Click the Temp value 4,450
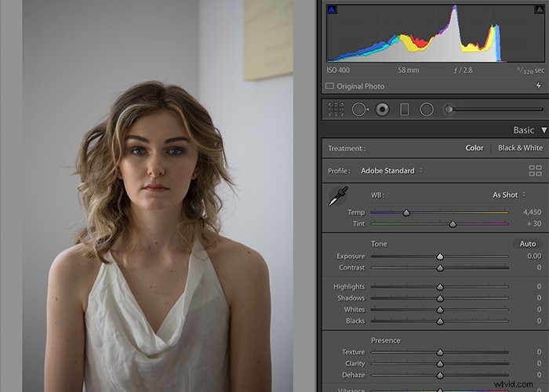This screenshot has height=392, width=549. click(533, 212)
